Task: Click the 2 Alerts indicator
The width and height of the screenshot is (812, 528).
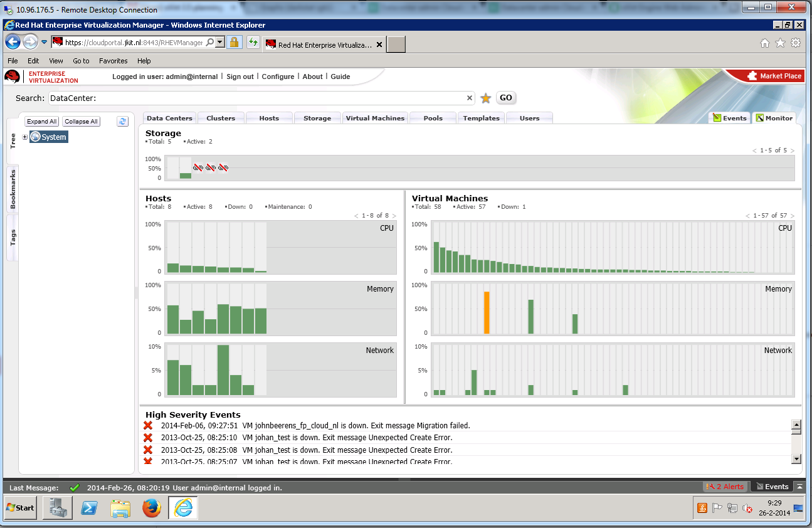Action: [x=725, y=487]
